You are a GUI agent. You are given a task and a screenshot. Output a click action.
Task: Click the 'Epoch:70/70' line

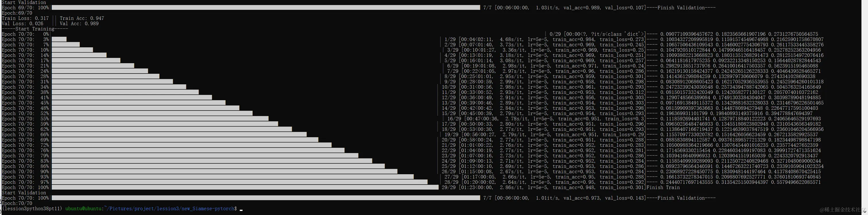[17, 203]
